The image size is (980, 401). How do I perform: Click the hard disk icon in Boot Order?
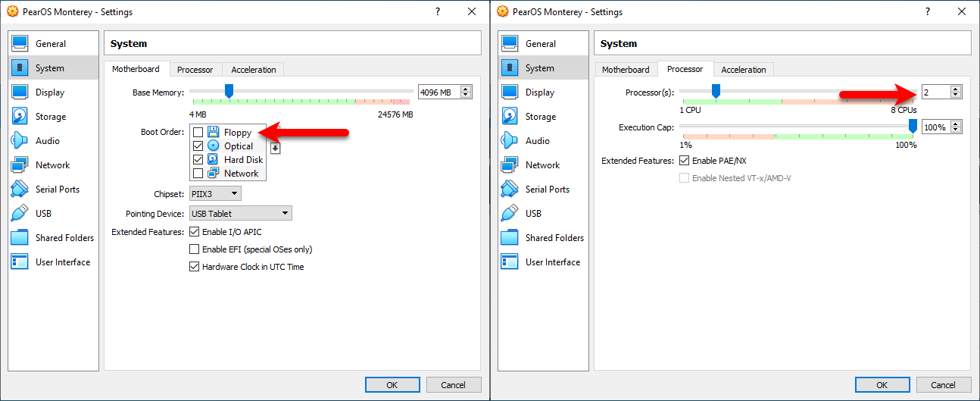pyautogui.click(x=213, y=159)
